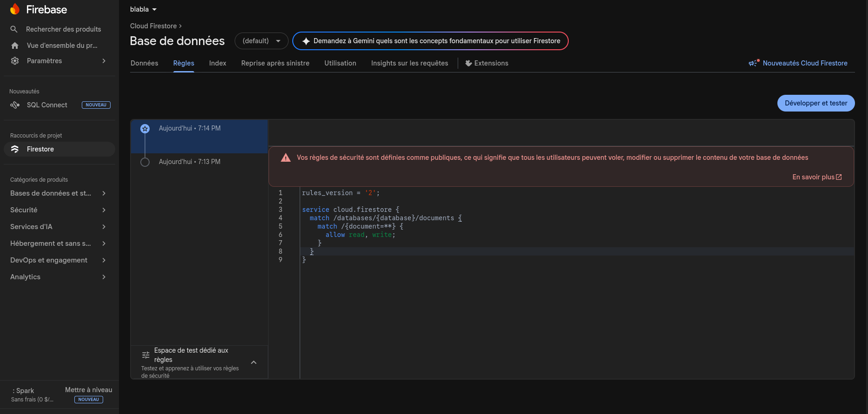Click the SQL Connect icon
The width and height of the screenshot is (868, 414).
click(x=15, y=105)
